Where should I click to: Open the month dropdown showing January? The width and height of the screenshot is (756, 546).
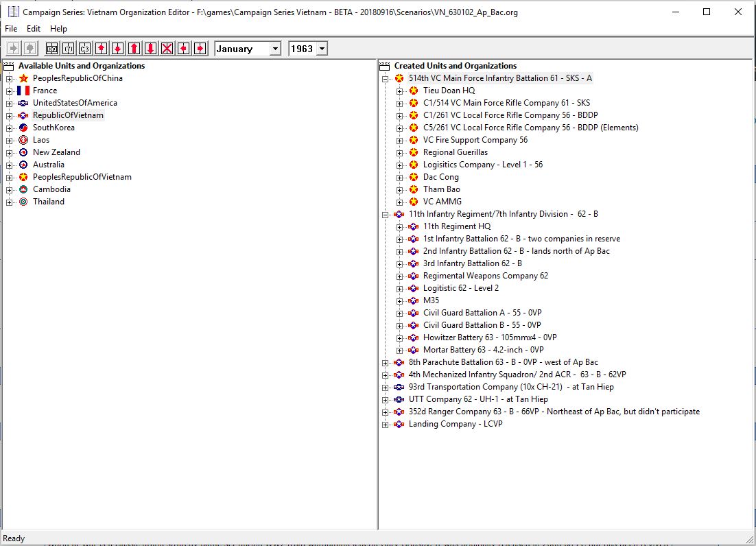[275, 49]
